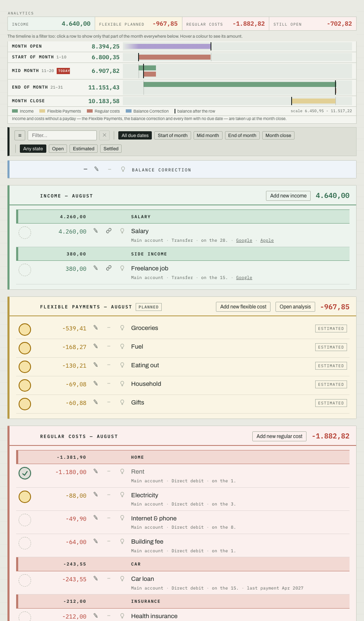Open the hamburger menu beside the filter
The height and width of the screenshot is (621, 364).
20,135
